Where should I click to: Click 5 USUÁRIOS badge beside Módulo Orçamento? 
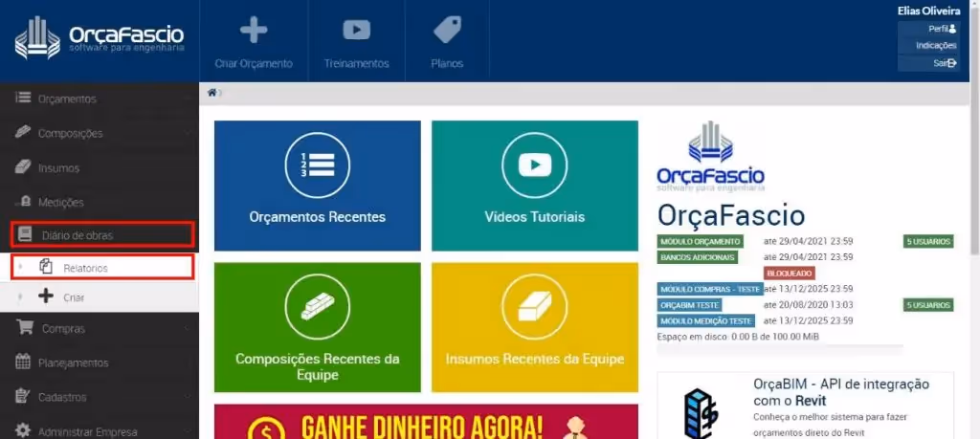pyautogui.click(x=928, y=242)
